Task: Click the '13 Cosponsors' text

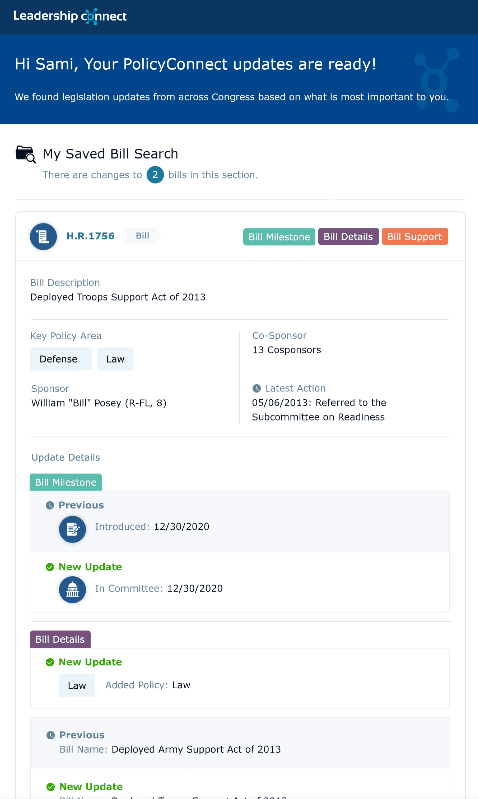Action: click(x=287, y=350)
